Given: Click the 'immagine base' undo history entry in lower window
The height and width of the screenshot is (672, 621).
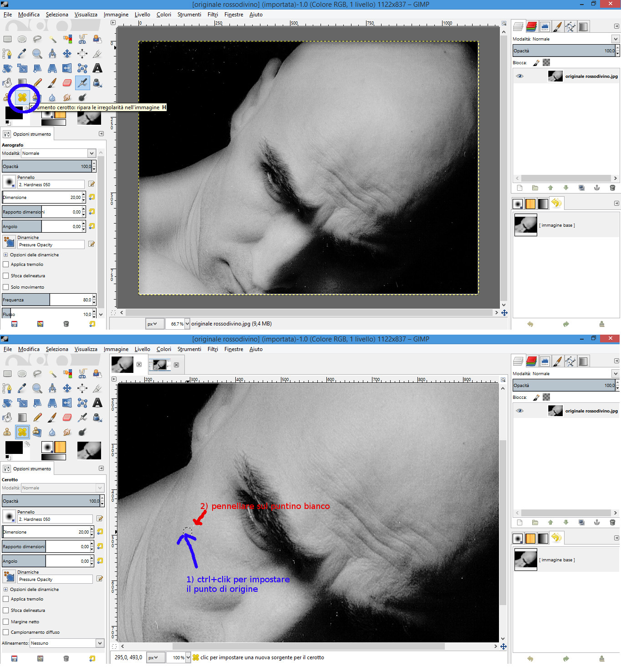Looking at the screenshot, I should click(556, 560).
